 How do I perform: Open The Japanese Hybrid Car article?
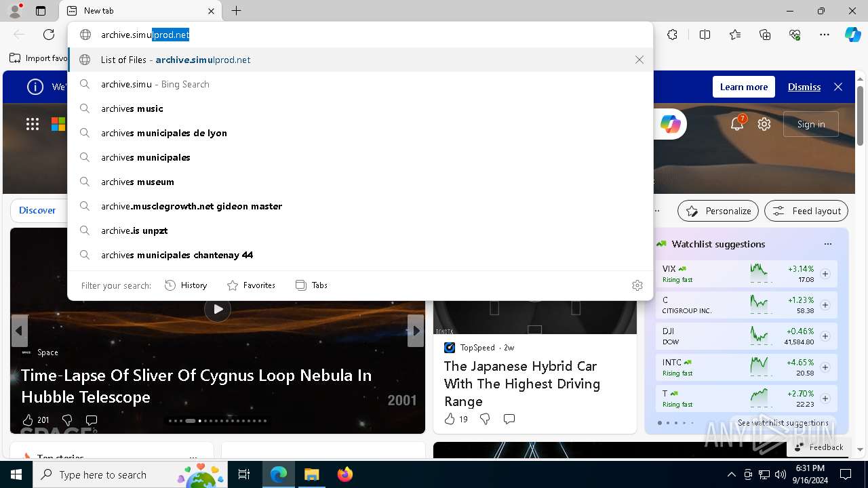(x=522, y=384)
